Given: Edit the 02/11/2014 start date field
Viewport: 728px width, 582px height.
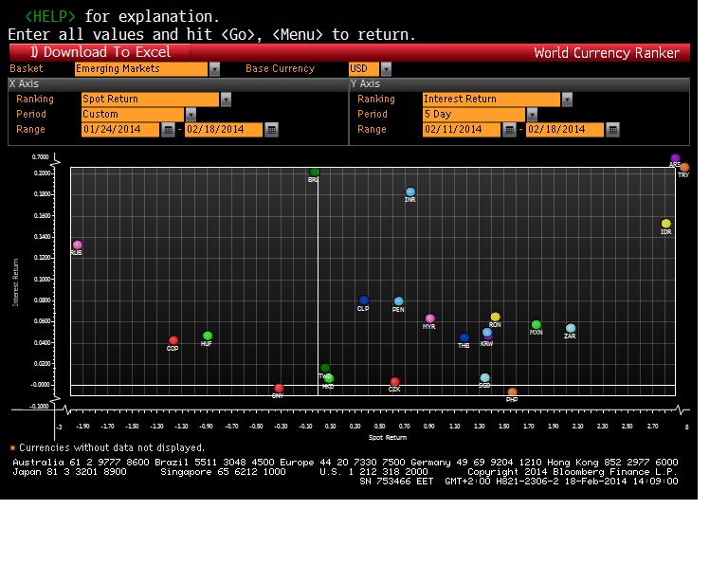Looking at the screenshot, I should click(x=462, y=130).
